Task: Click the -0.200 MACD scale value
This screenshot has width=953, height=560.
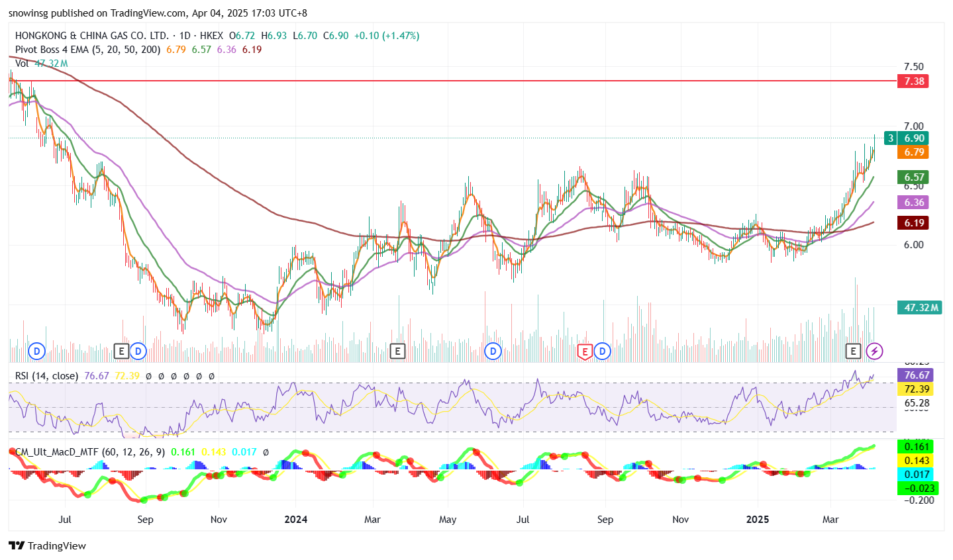Action: tap(919, 500)
